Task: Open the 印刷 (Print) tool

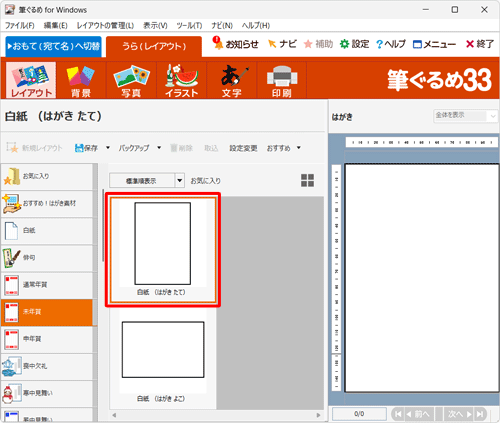Action: coord(282,80)
